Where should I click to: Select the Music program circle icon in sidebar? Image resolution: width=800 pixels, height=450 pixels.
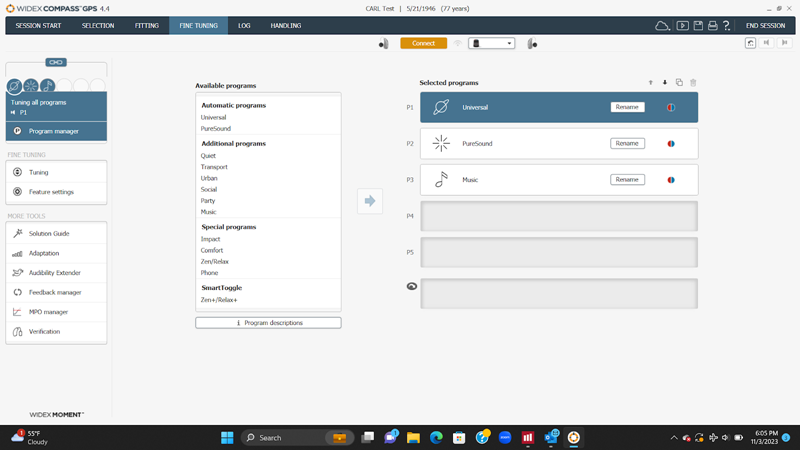[x=47, y=86]
